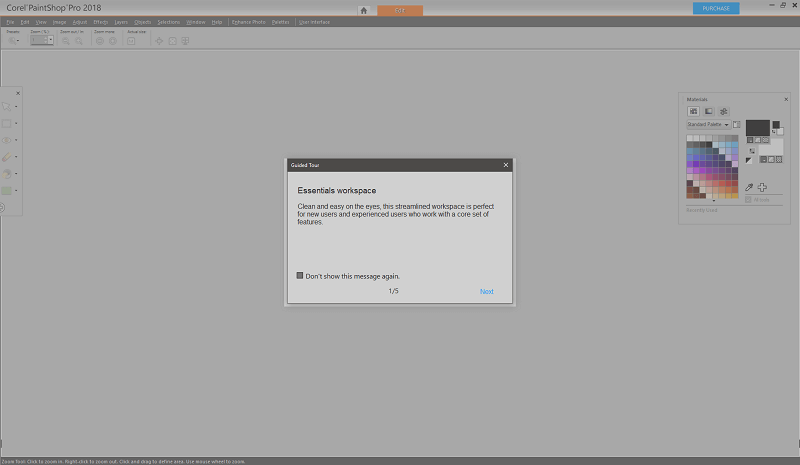Open the Zoom percent dropdown arrow

51,40
